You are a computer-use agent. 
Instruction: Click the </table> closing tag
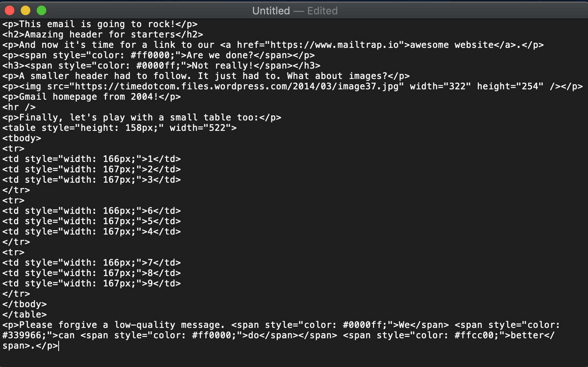[x=24, y=315]
